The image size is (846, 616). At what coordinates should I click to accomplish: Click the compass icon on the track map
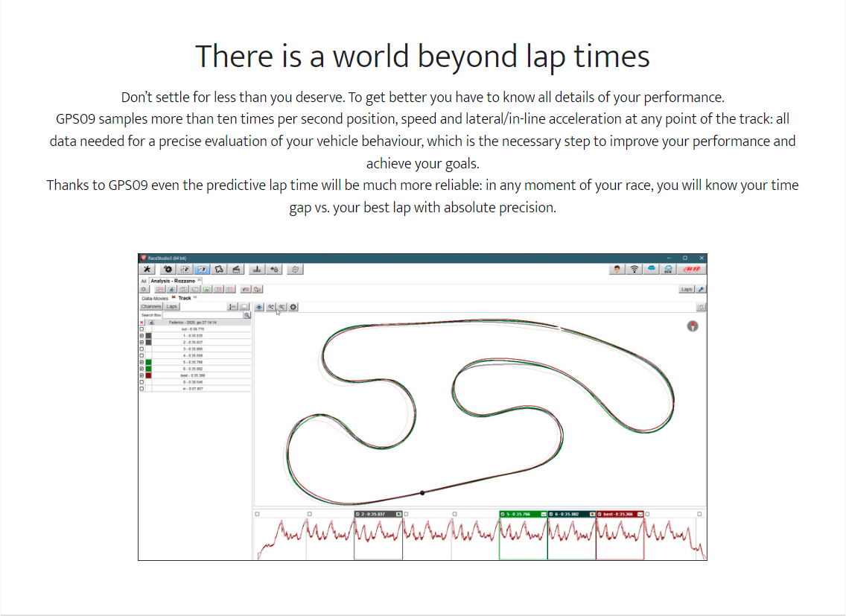click(693, 326)
